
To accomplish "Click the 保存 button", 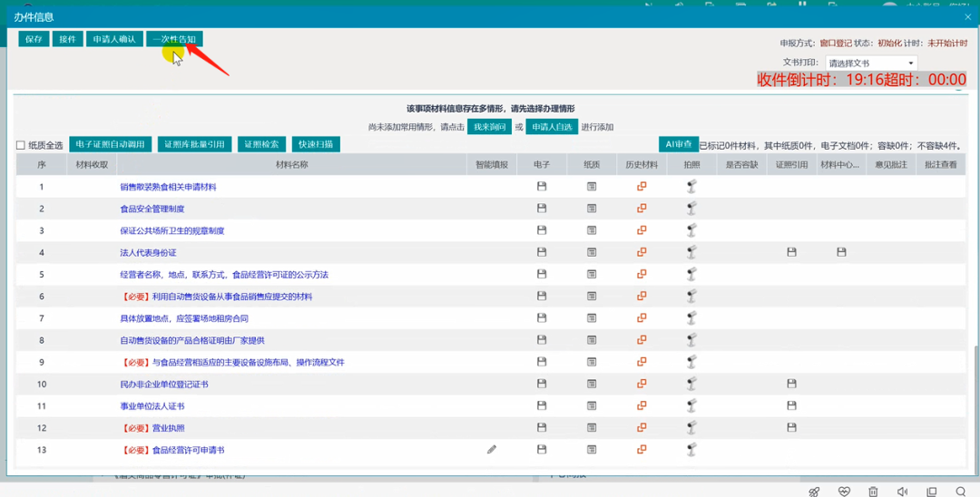I will click(34, 39).
